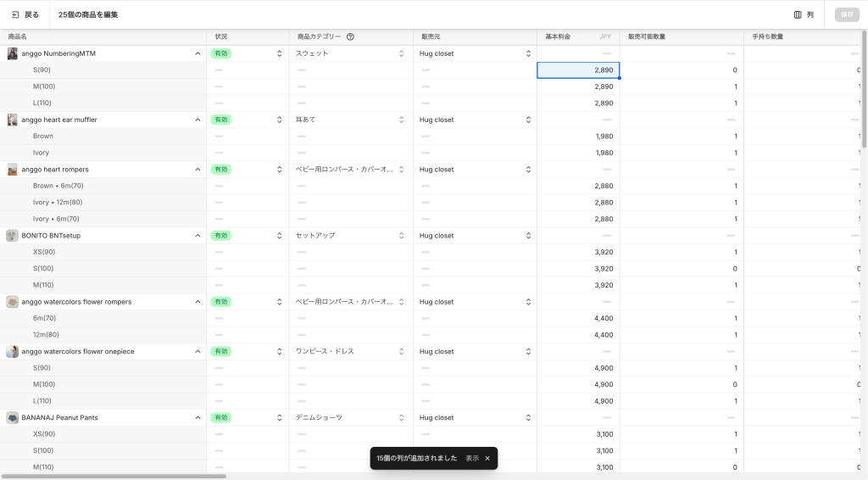Collapse the anggo heart ear muffler variants
Screen dimensions: 868x480
(x=198, y=120)
